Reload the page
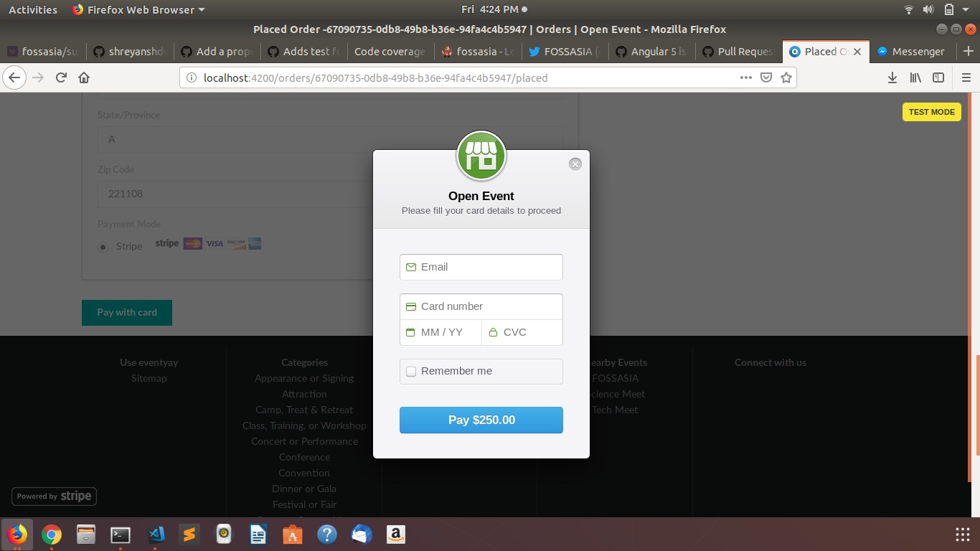Screen dimensions: 980x551 [x=62, y=77]
